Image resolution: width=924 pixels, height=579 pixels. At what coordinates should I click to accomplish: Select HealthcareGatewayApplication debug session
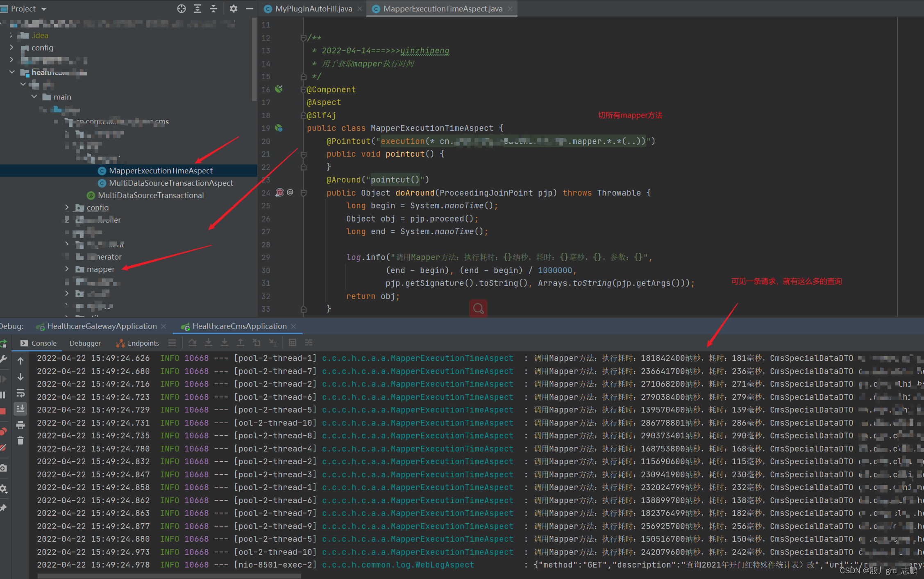102,326
